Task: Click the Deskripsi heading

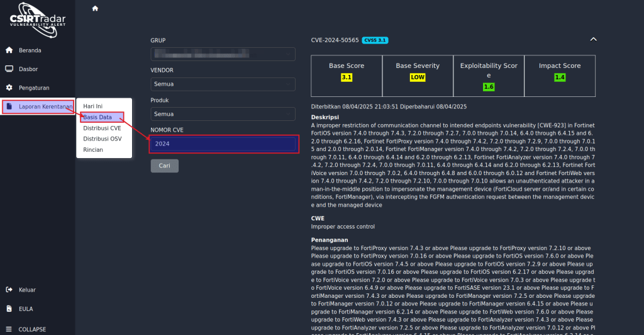Action: coord(325,117)
